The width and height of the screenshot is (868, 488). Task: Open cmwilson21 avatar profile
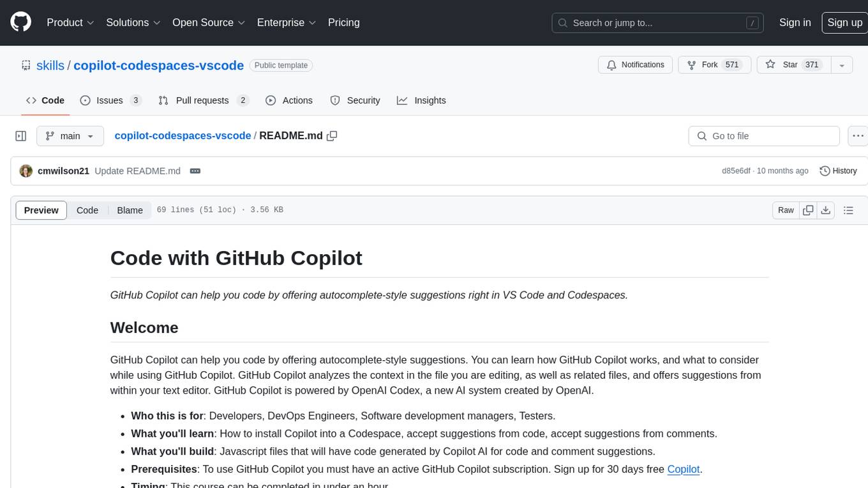(26, 171)
